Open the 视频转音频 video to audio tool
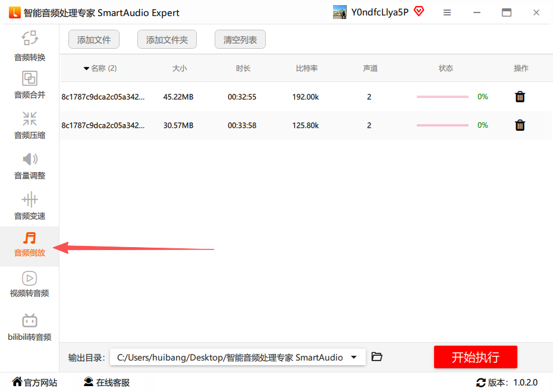Screen dimensions: 553x392 tap(30, 284)
